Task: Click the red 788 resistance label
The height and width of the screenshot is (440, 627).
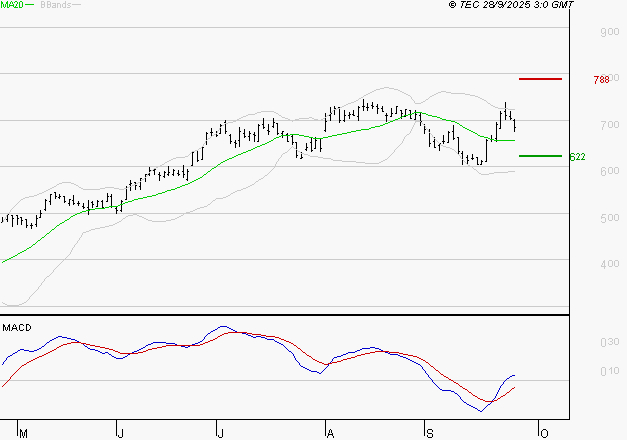Action: [601, 80]
